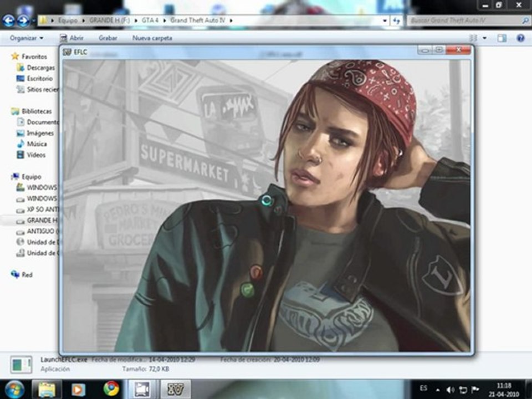Click the Nueva carpeta button

(152, 38)
